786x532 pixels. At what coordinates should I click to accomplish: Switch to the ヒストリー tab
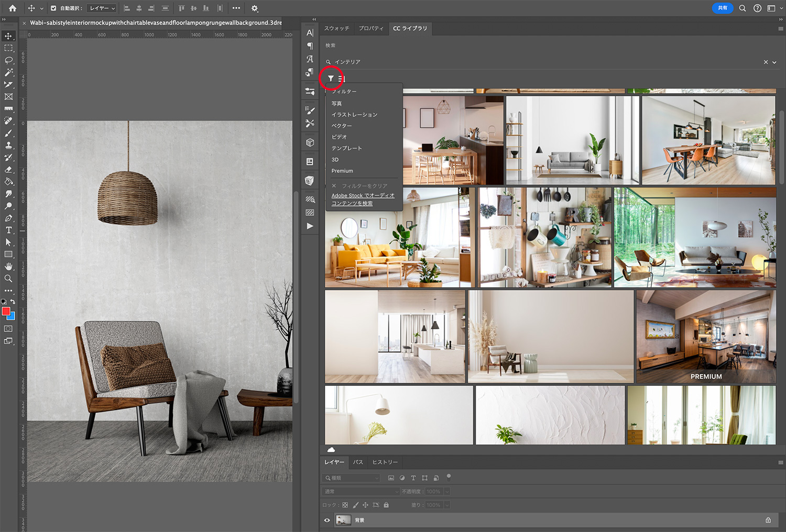[x=385, y=462]
